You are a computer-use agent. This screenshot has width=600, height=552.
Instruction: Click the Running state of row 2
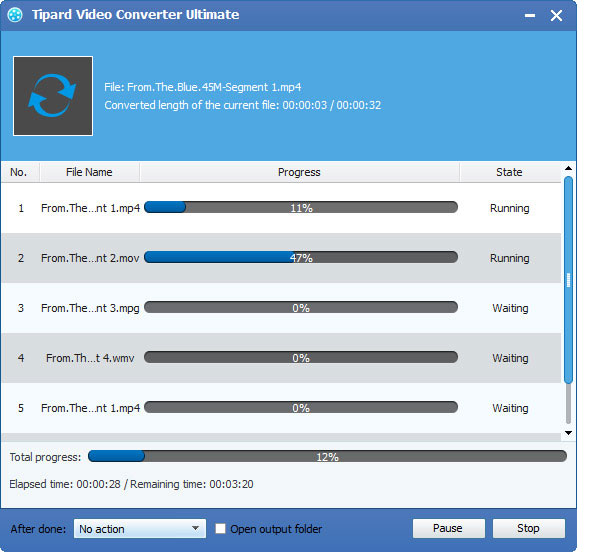(x=510, y=258)
